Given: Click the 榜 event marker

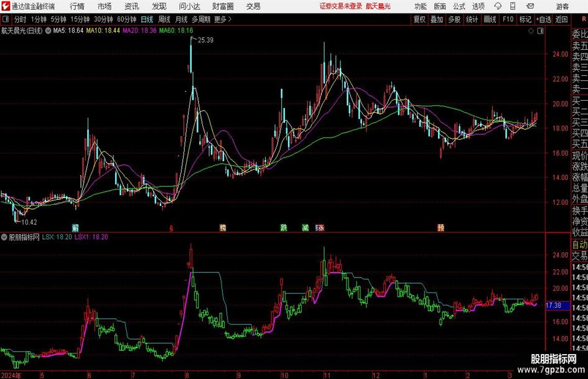Looking at the screenshot, I should (x=223, y=227).
